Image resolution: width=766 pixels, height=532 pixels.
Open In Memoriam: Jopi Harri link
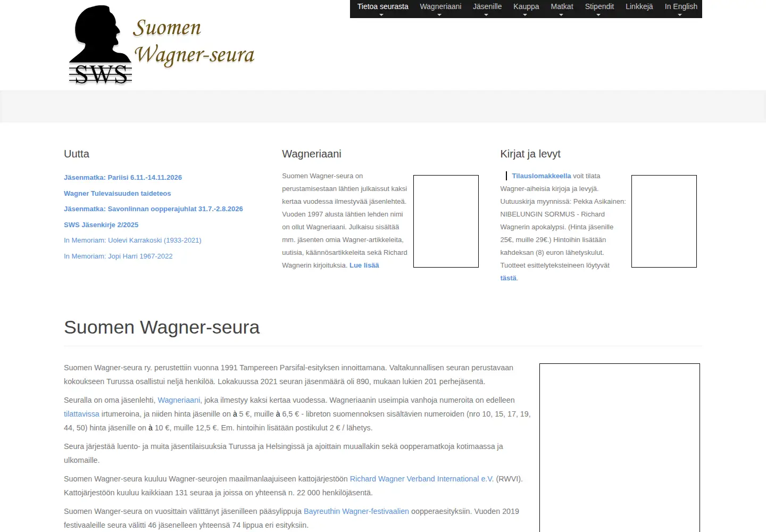tap(118, 256)
